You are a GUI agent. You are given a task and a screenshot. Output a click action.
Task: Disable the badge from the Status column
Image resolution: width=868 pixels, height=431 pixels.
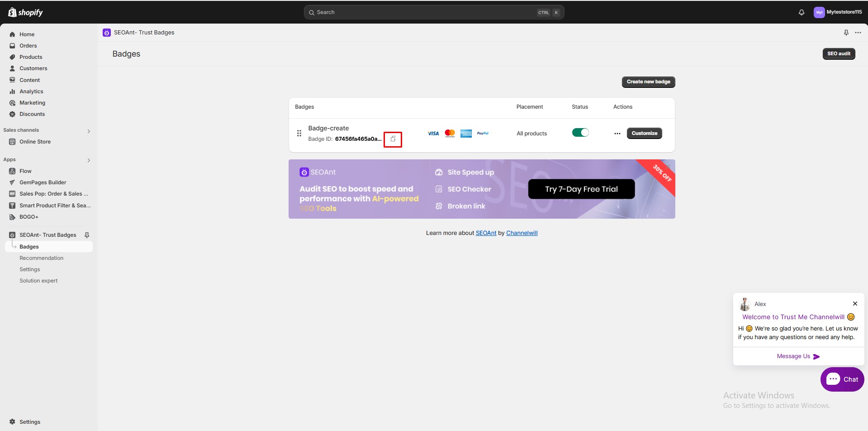pyautogui.click(x=580, y=132)
